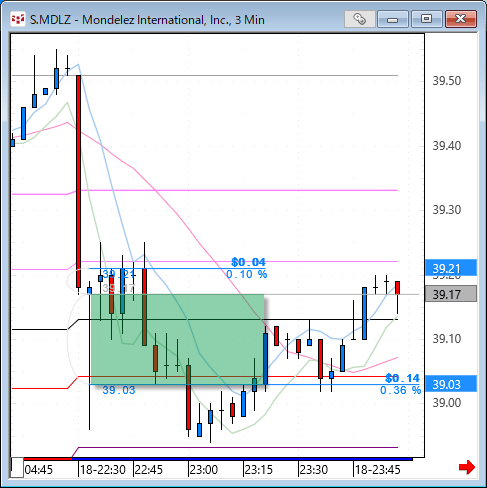487x488 pixels.
Task: Click the 39.40 price axis value
Action: click(447, 146)
